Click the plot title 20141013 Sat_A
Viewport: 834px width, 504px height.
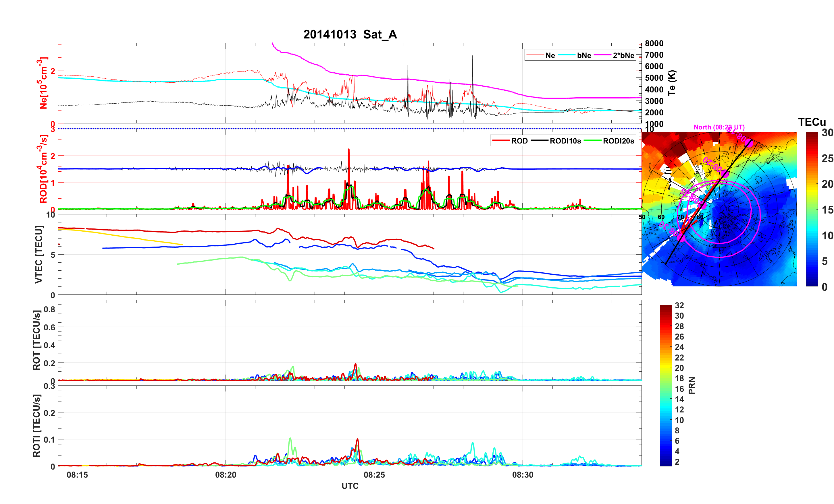pos(350,34)
